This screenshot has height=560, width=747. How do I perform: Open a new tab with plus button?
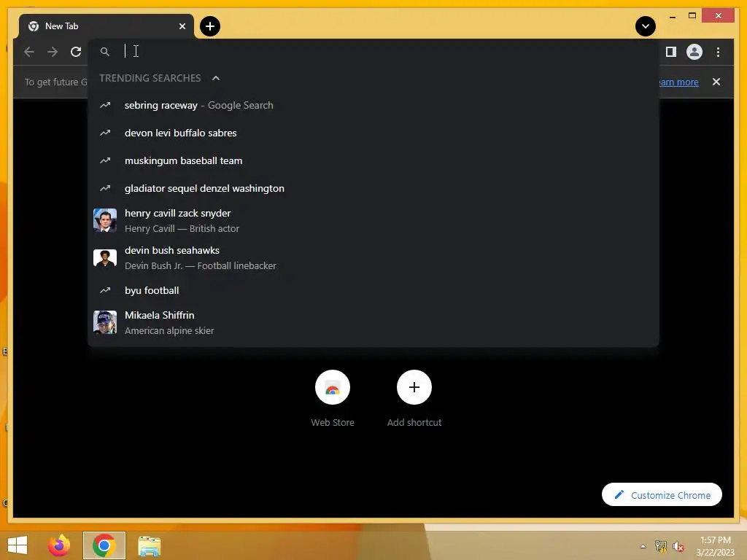tap(210, 26)
